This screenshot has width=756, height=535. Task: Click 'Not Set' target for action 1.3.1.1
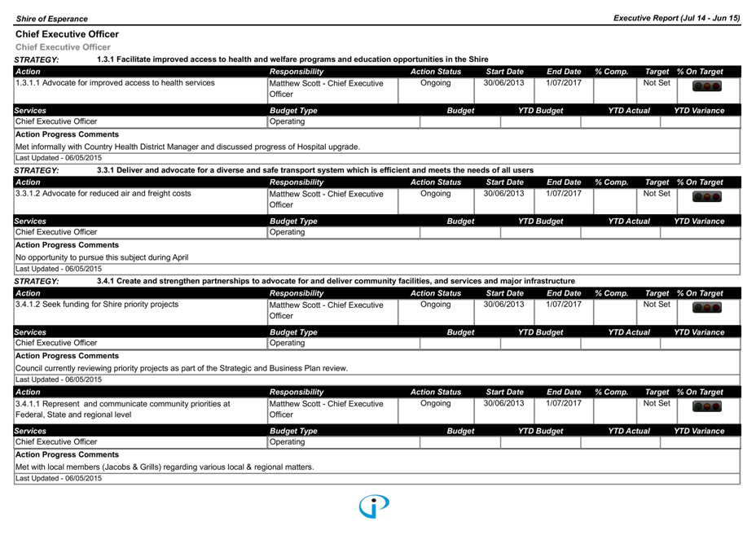coord(657,83)
